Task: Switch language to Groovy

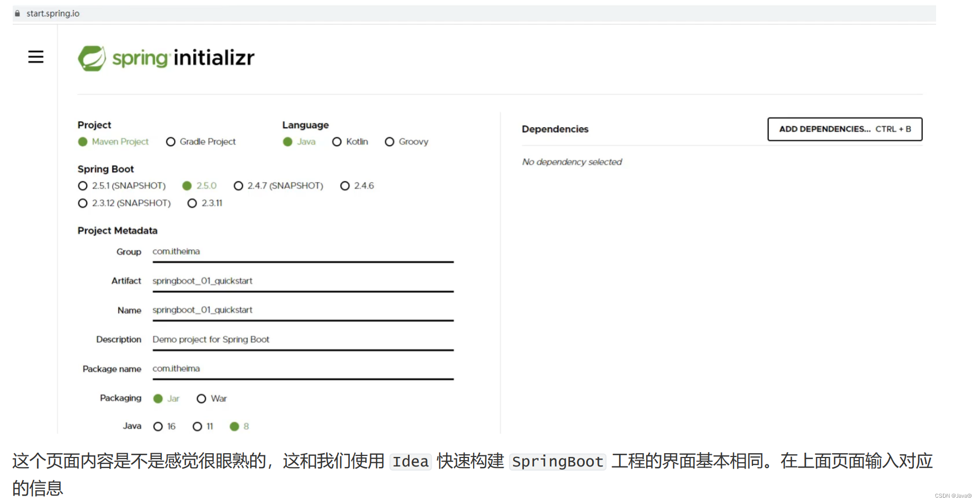Action: pyautogui.click(x=389, y=141)
